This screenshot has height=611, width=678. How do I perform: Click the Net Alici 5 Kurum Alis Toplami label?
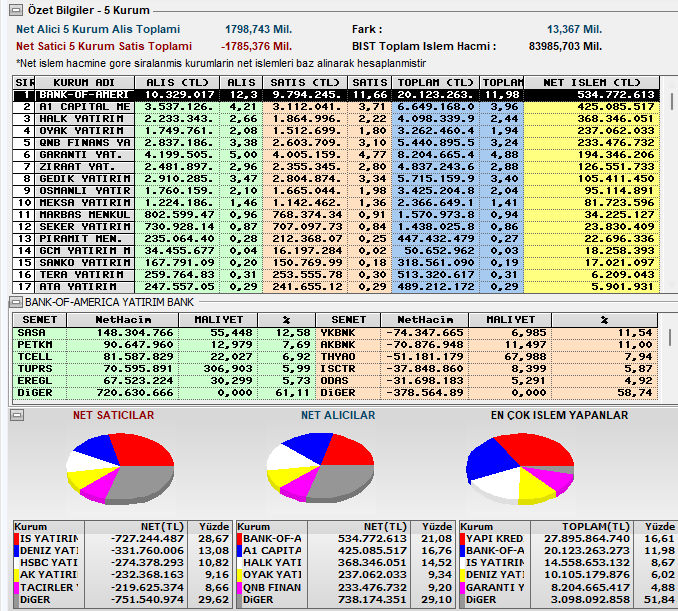coord(98,29)
